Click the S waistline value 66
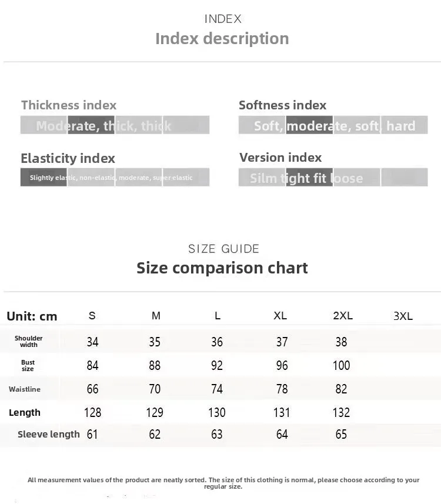 coord(92,389)
